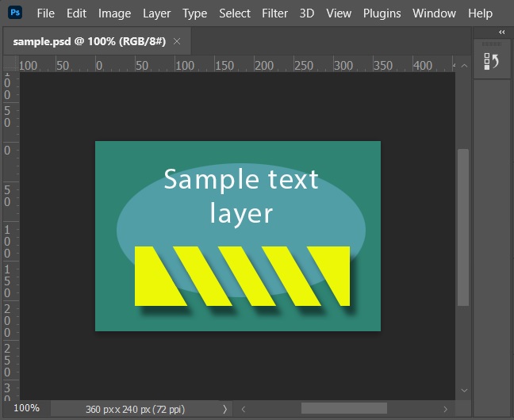
Task: Open the Window menu
Action: coord(434,13)
